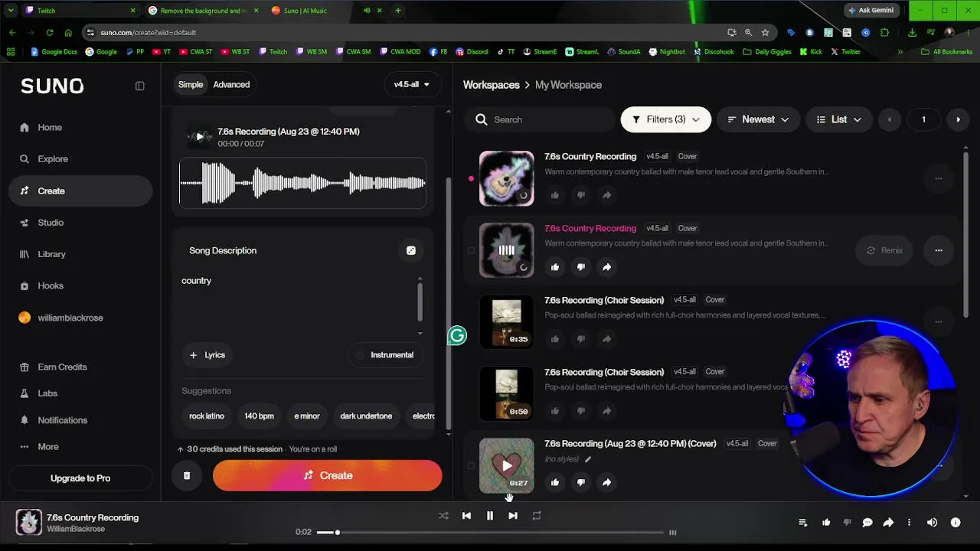980x551 pixels.
Task: Pause the currently playing song
Action: point(490,516)
